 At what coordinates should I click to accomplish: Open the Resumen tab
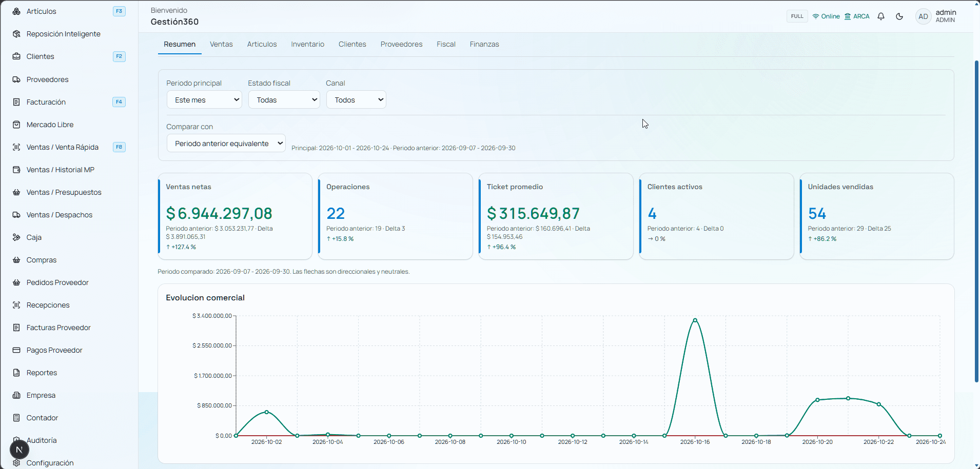coord(180,44)
